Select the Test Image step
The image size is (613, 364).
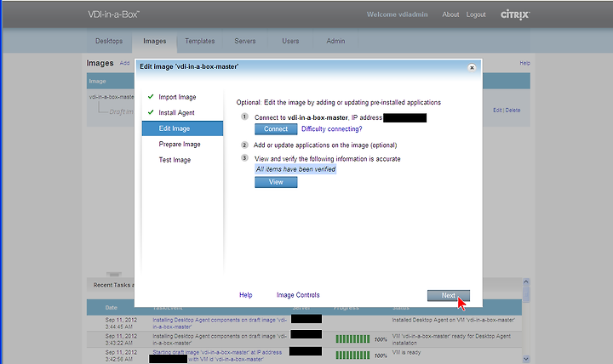tap(175, 160)
